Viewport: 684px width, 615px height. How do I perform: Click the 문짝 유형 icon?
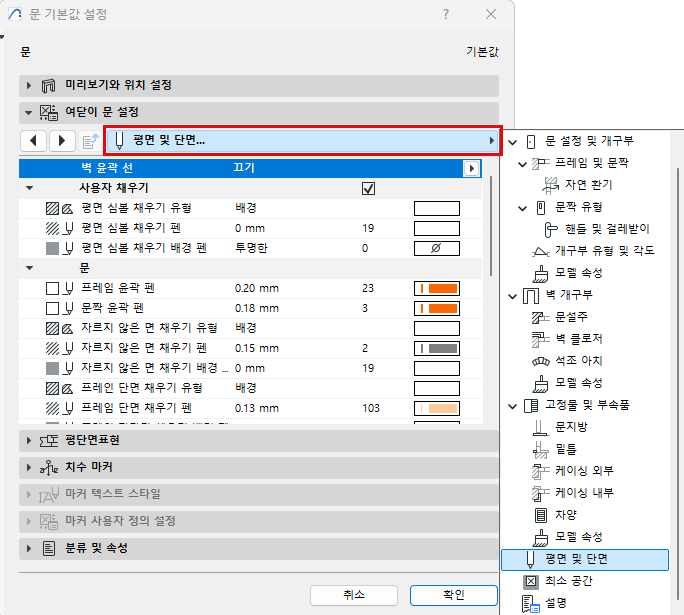(x=541, y=207)
